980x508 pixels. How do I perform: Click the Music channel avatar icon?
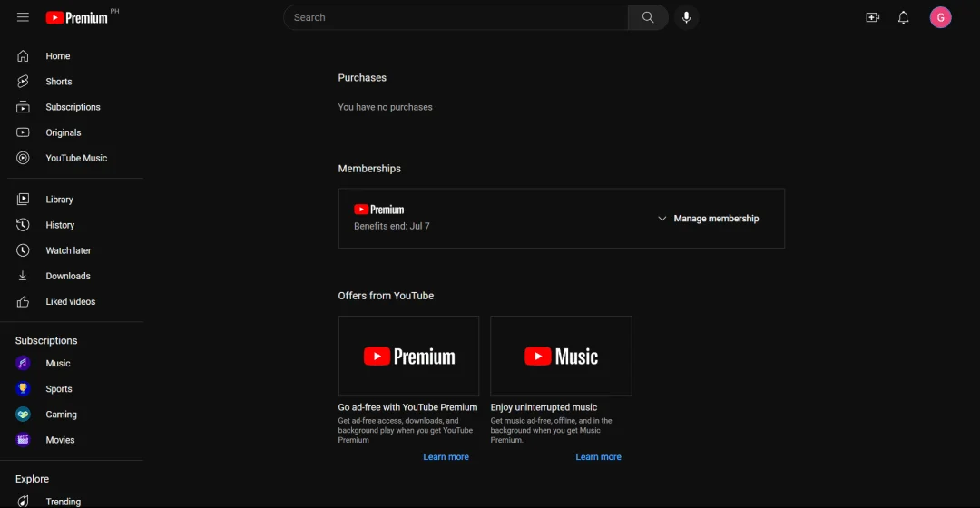click(x=23, y=363)
